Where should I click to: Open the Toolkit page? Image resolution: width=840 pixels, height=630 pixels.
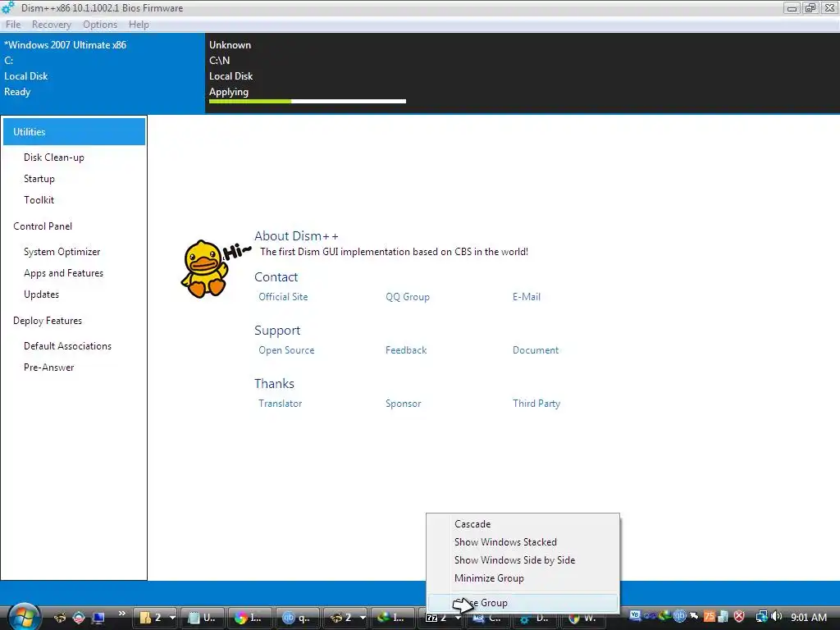[39, 200]
